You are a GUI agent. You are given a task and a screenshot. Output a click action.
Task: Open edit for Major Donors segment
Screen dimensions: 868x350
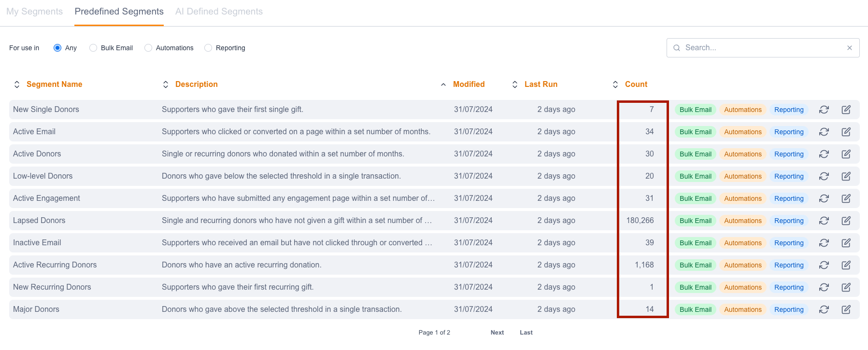click(846, 309)
